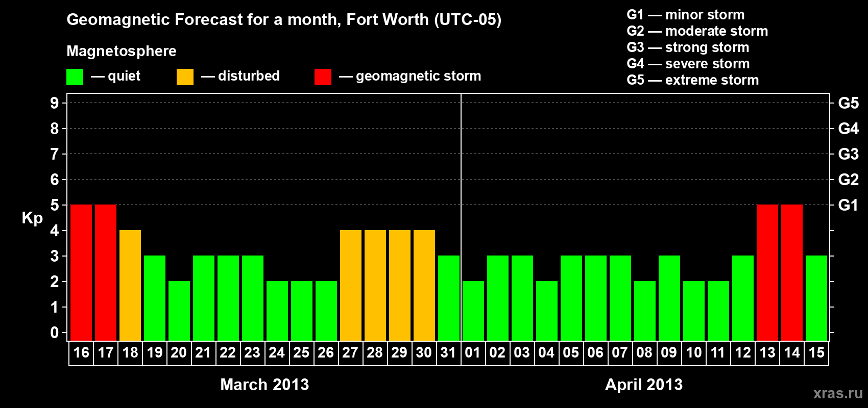868x408 pixels.
Task: Click the Magnetosphere heading
Action: tap(122, 52)
